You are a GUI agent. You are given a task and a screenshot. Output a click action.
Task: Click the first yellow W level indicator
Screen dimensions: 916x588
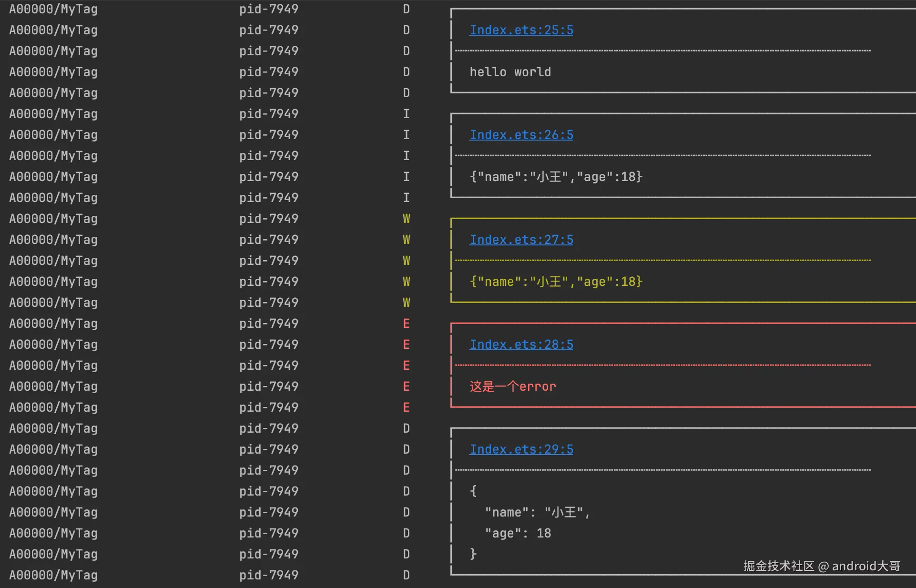pos(406,219)
